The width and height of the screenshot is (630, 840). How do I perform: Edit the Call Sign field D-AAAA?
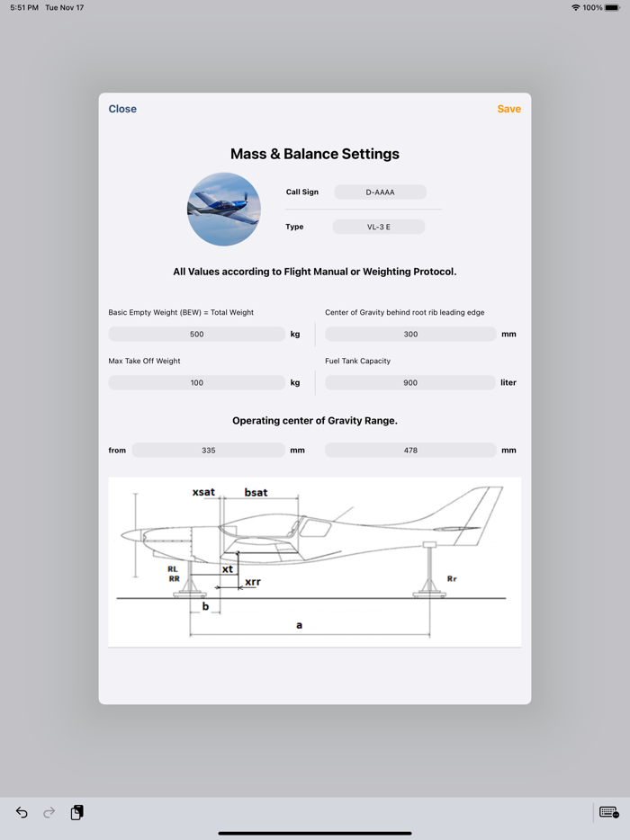point(380,192)
